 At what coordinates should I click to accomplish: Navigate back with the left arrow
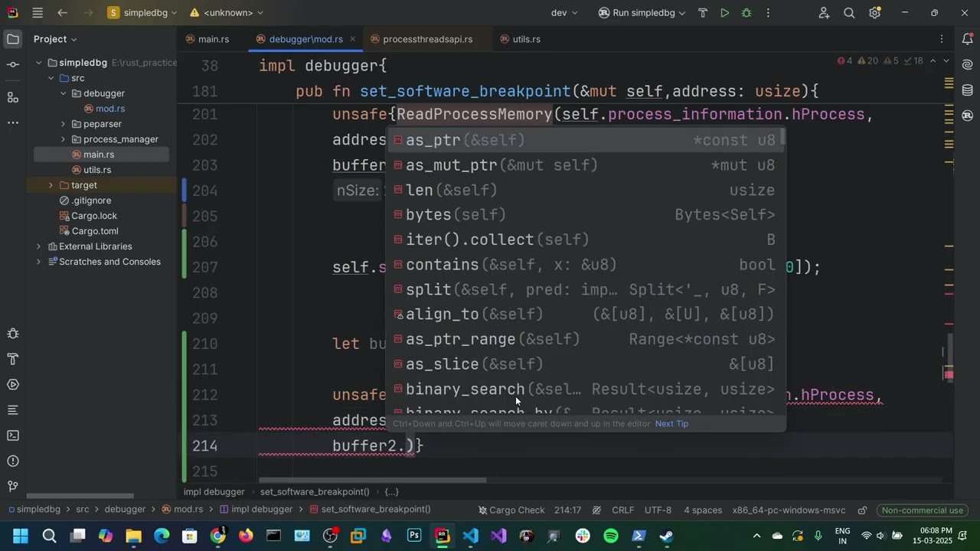click(x=63, y=13)
